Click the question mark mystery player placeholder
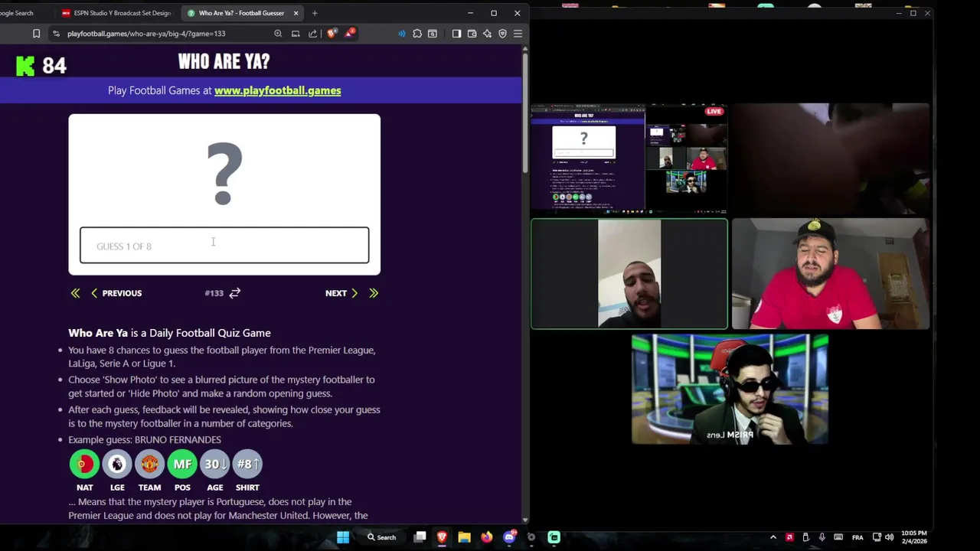 224,174
